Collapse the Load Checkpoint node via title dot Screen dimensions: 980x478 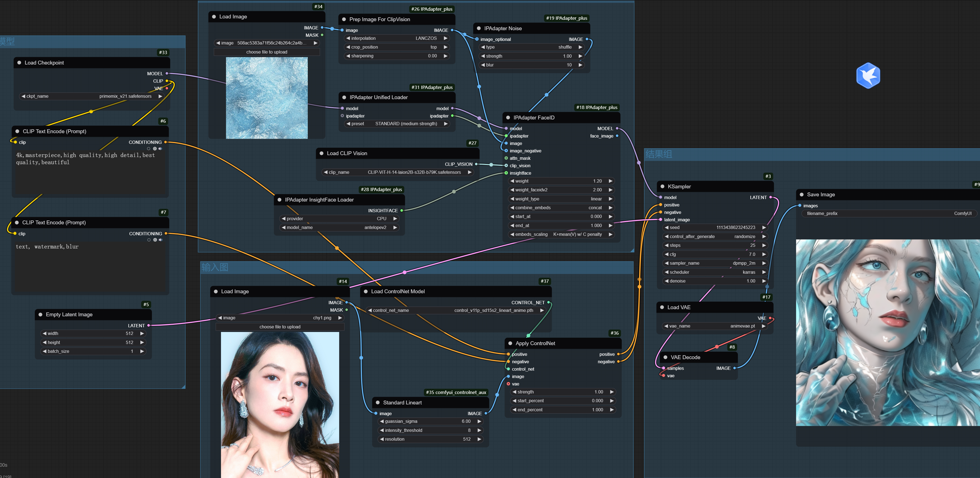(x=19, y=63)
